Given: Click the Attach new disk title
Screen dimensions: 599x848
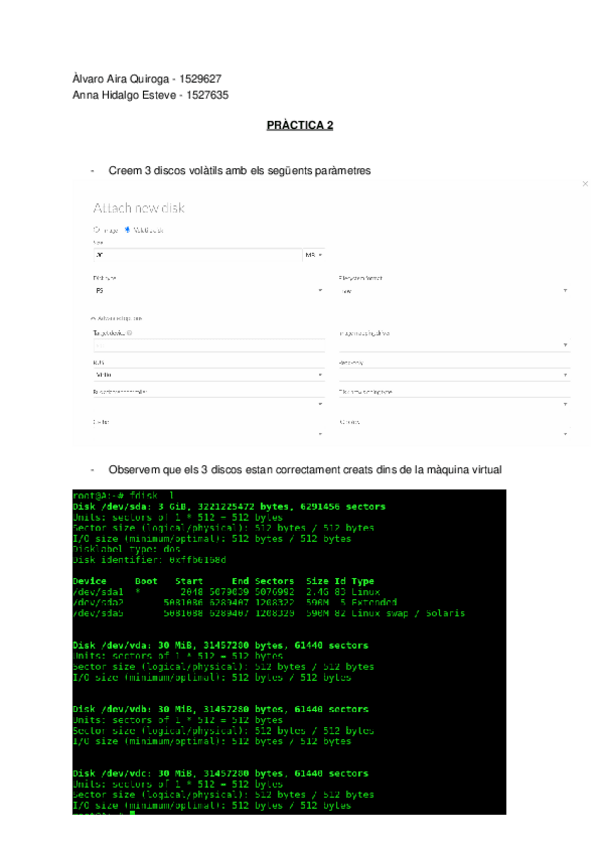Looking at the screenshot, I should pyautogui.click(x=139, y=208).
